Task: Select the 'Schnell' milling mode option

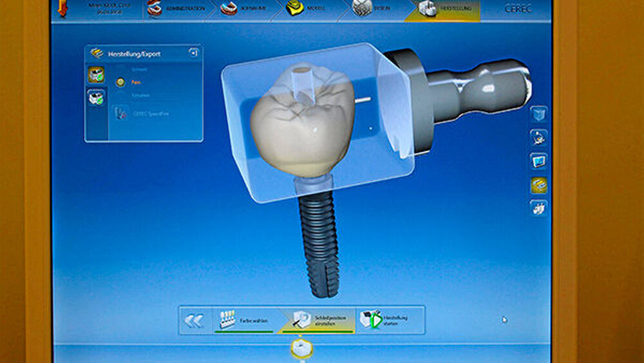Action: coord(120,68)
